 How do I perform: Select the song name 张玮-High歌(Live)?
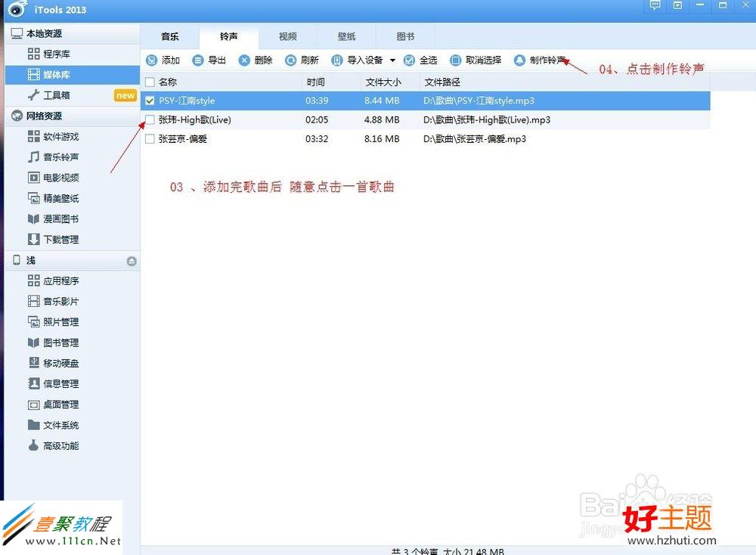tap(195, 120)
